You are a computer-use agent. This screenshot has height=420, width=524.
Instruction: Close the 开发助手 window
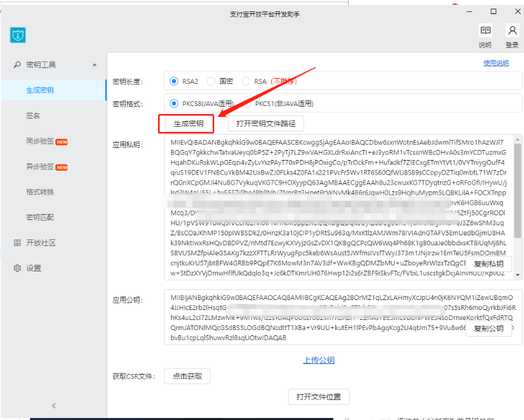(x=517, y=11)
